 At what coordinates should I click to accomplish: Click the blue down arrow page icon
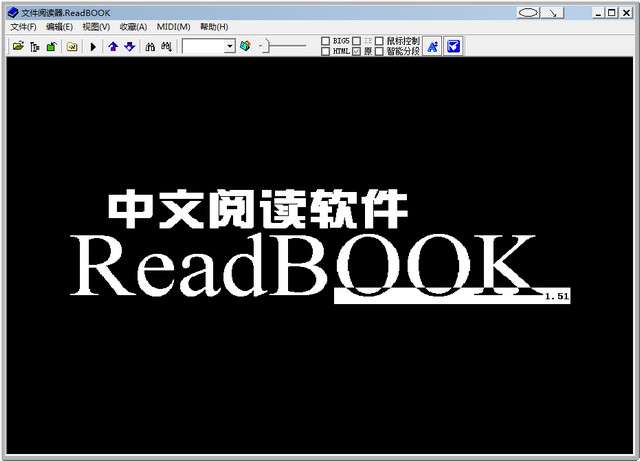(130, 47)
